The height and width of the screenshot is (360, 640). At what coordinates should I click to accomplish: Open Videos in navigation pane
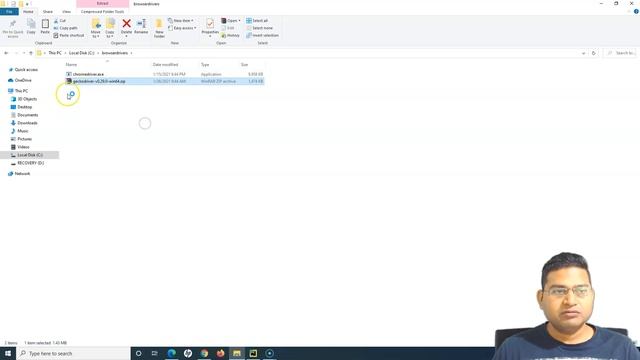pos(23,147)
